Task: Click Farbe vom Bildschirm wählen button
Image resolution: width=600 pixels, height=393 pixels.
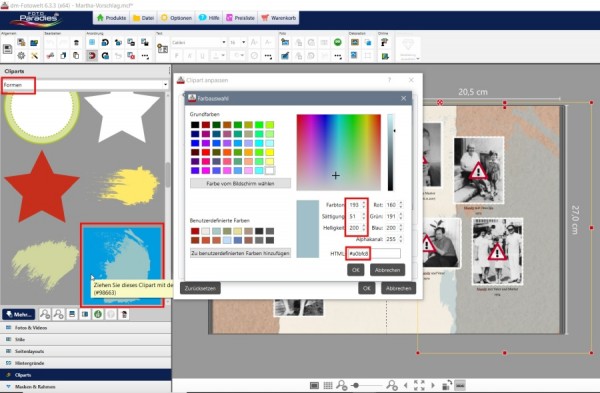Action: [x=240, y=183]
